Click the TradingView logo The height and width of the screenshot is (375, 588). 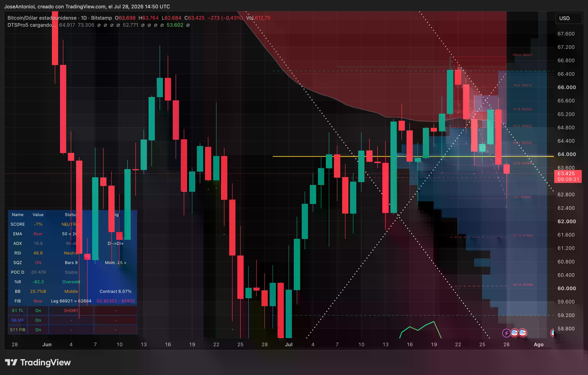click(38, 362)
